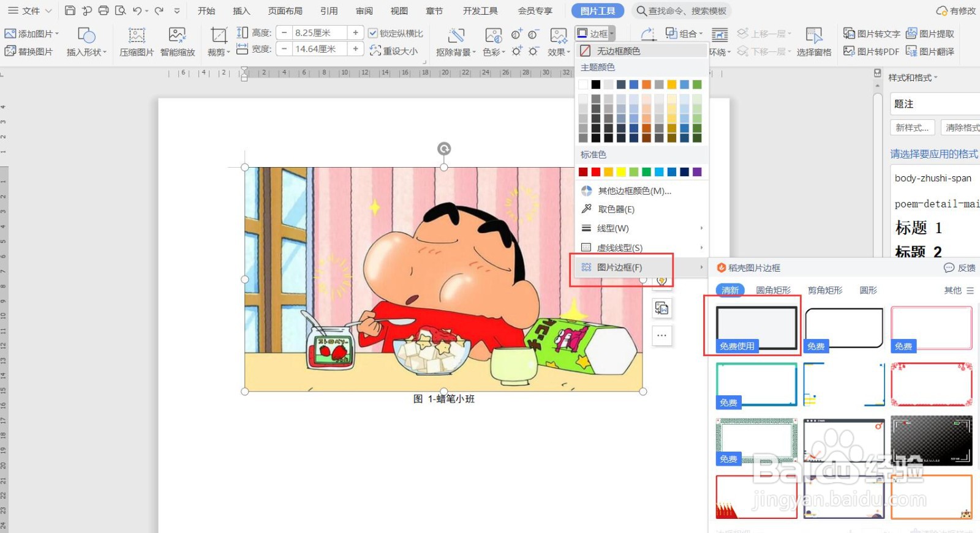This screenshot has width=980, height=533.
Task: Open Insert Shape (插入形状) tool
Action: 86,42
